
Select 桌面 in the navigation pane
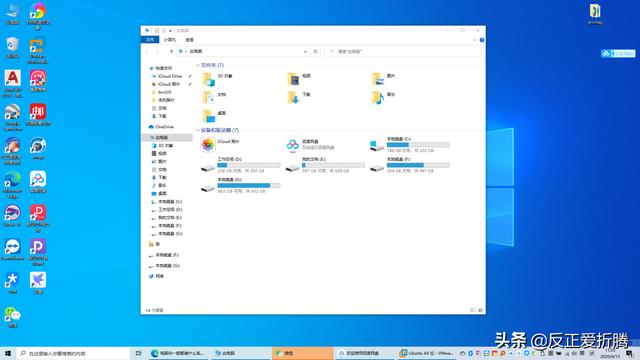coord(159,193)
